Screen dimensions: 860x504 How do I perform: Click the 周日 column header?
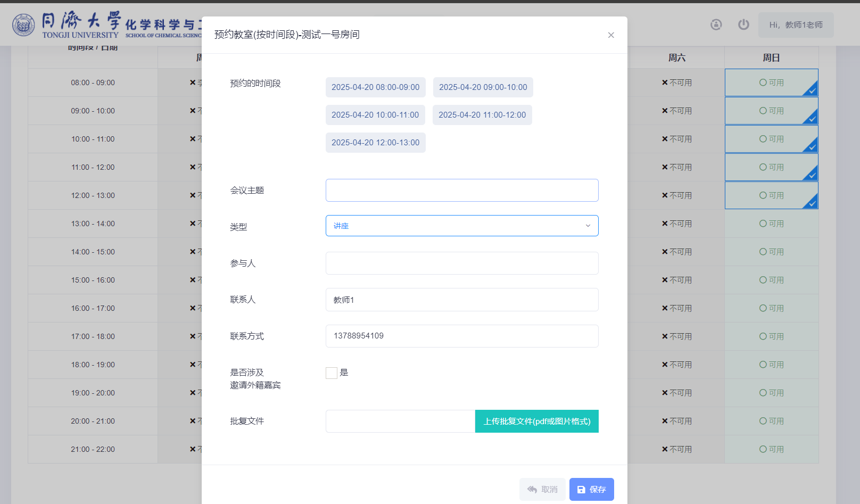point(771,57)
